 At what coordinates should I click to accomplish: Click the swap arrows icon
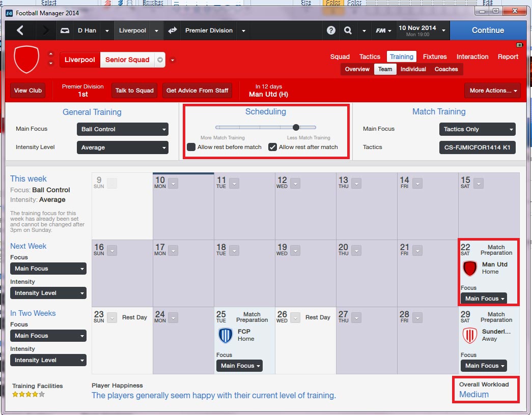pos(173,31)
